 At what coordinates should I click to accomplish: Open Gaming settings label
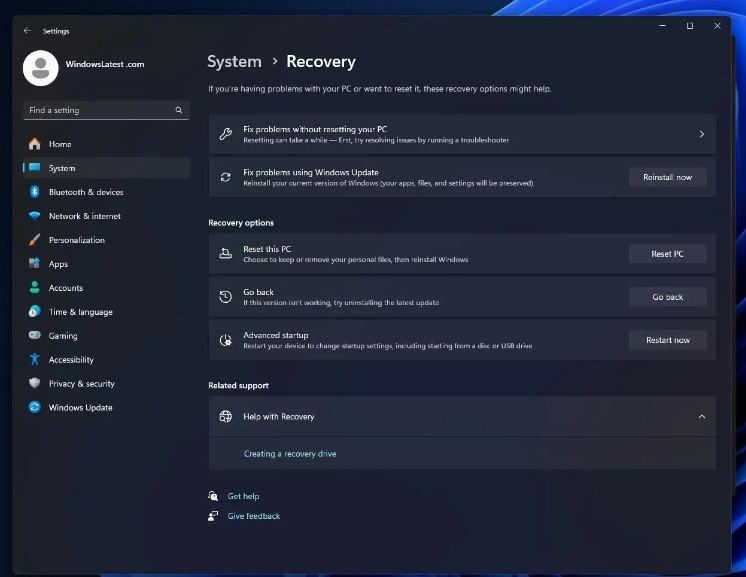point(63,336)
